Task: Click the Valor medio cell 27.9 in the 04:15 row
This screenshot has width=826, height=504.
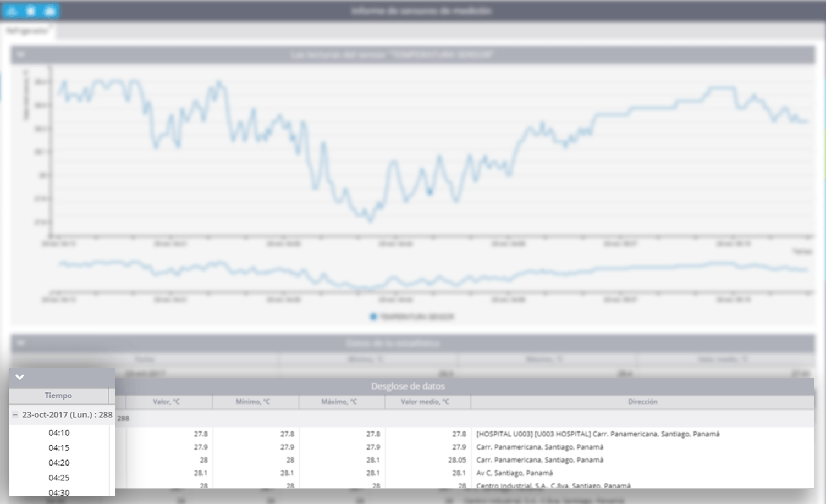Action: [x=459, y=447]
